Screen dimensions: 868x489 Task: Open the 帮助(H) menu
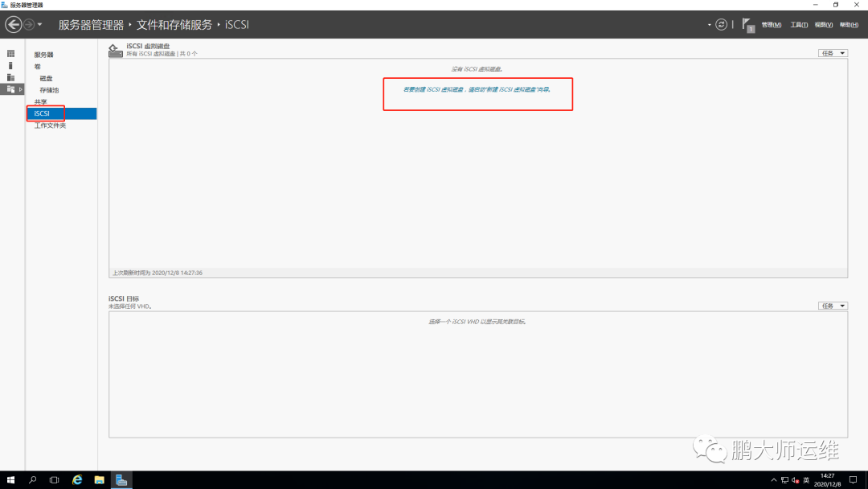click(849, 25)
